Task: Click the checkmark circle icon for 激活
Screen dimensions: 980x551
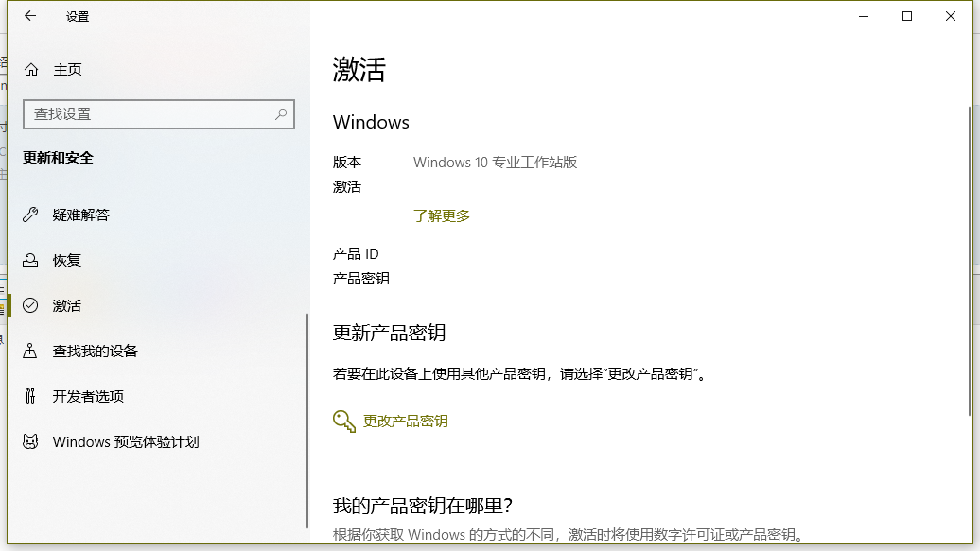Action: [x=30, y=305]
